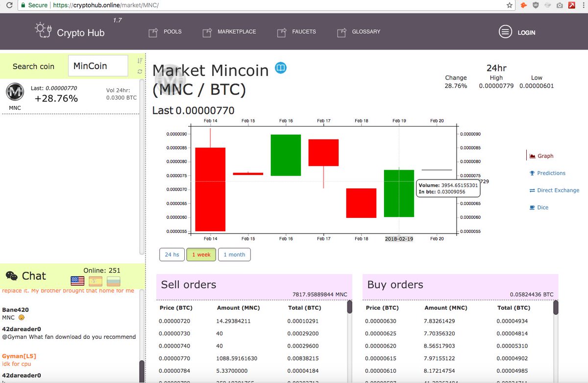588x383 pixels.
Task: Click the Buy orders scrollbar handle
Action: point(556,307)
